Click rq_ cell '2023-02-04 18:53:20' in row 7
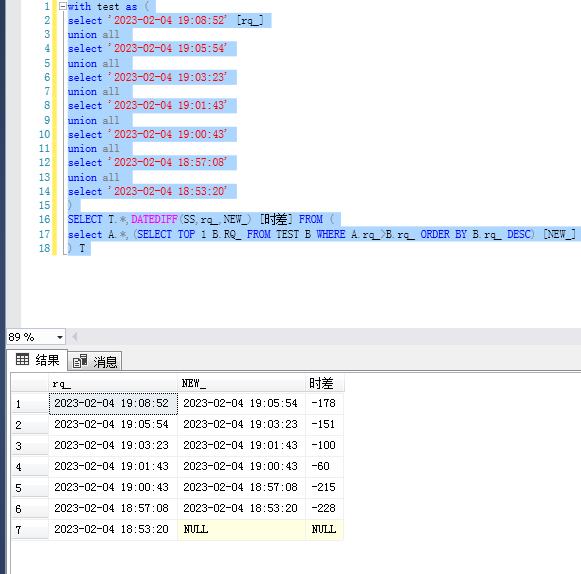This screenshot has height=574, width=581. 113,530
